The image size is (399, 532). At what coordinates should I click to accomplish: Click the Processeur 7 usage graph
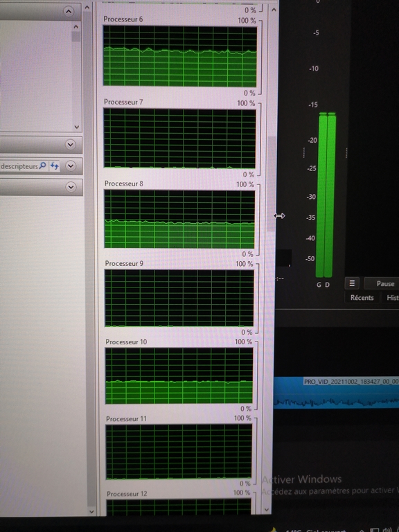pyautogui.click(x=180, y=138)
